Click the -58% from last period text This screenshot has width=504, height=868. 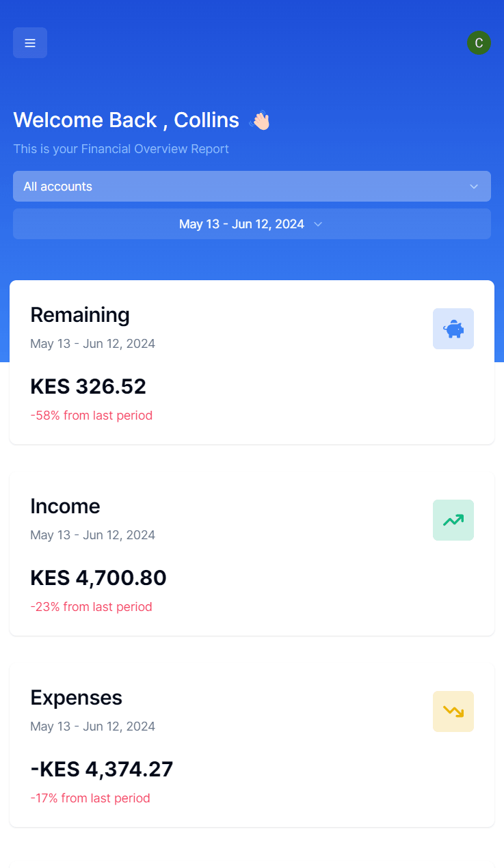91,416
